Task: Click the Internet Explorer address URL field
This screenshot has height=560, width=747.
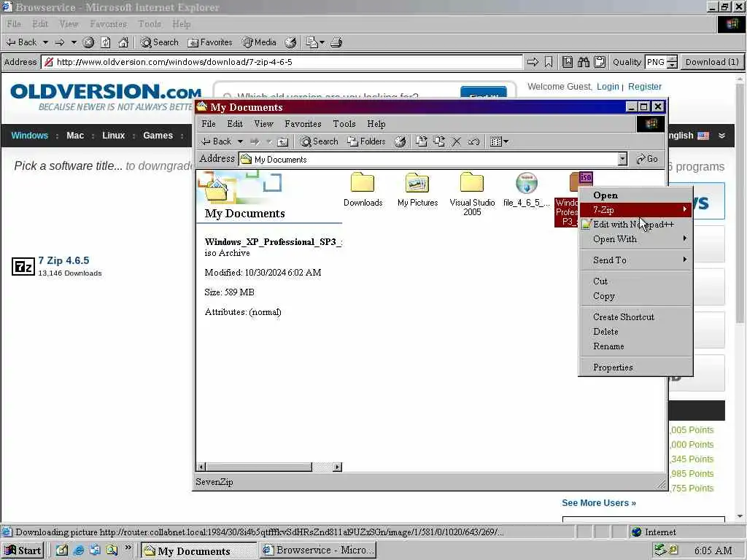Action: (x=282, y=62)
